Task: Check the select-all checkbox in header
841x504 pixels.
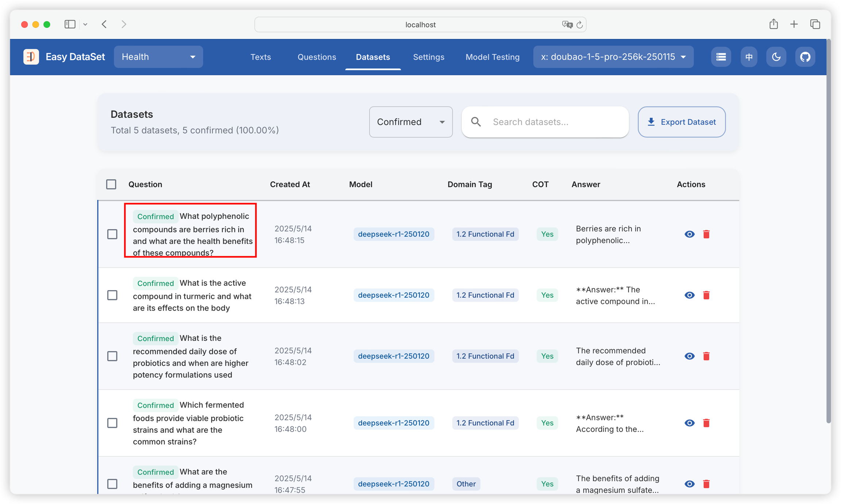Action: click(111, 184)
